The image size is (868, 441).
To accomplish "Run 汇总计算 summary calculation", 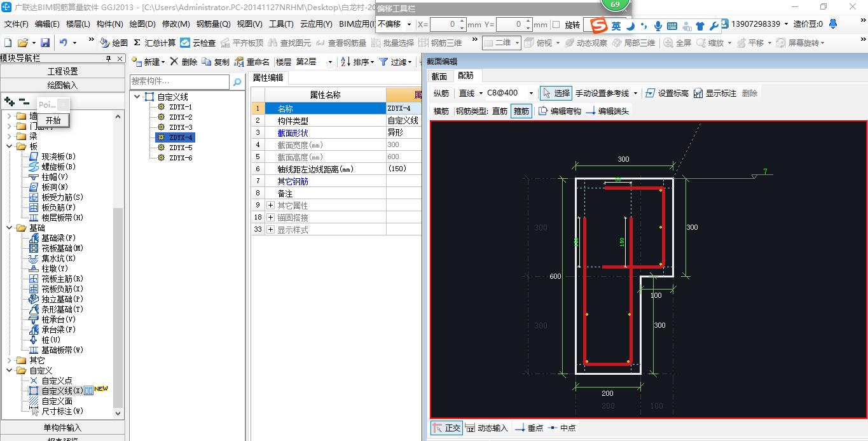I will click(155, 43).
